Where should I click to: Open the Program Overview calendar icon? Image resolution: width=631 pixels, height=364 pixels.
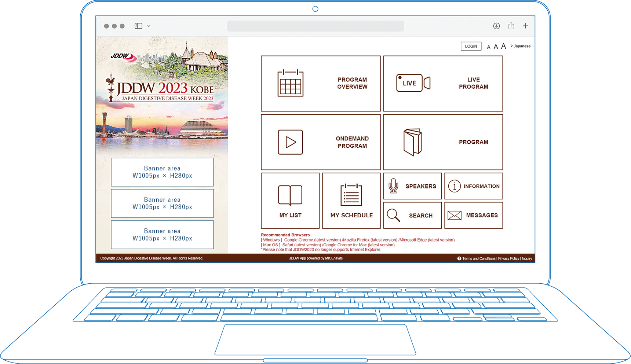coord(290,83)
